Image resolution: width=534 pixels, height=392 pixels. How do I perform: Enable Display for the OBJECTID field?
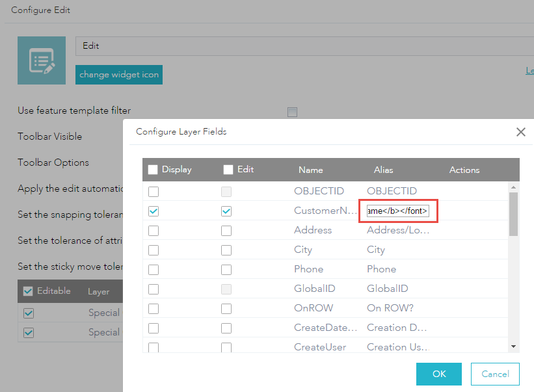point(154,192)
